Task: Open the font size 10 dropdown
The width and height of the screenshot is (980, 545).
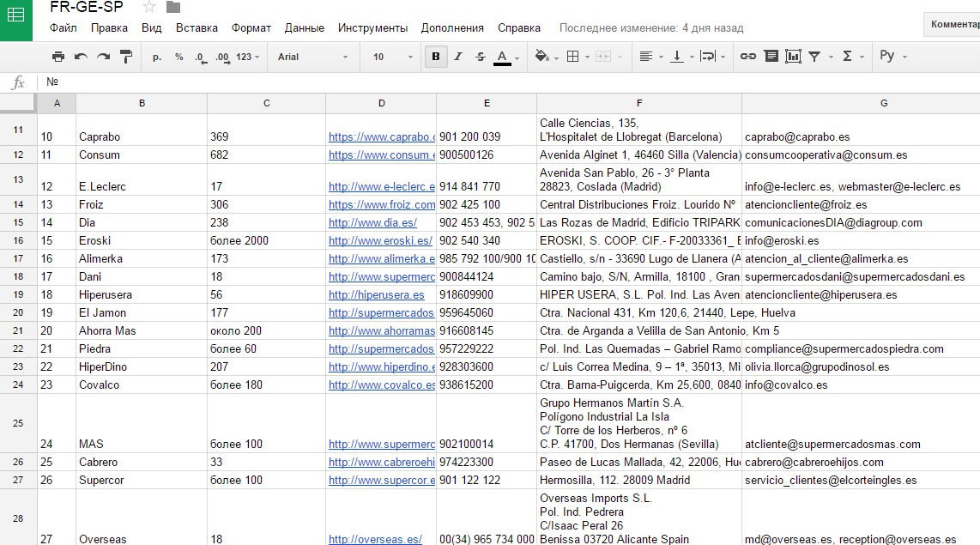Action: coord(393,57)
